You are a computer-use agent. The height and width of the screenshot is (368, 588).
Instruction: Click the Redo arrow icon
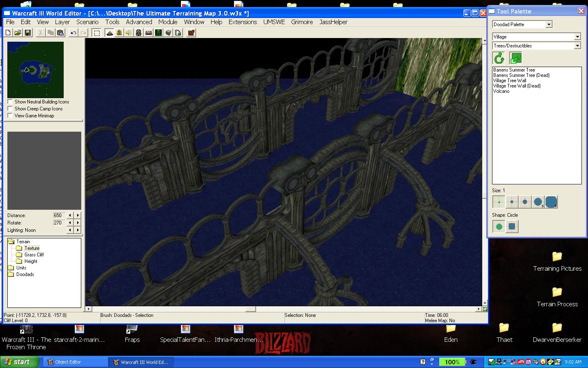83,33
